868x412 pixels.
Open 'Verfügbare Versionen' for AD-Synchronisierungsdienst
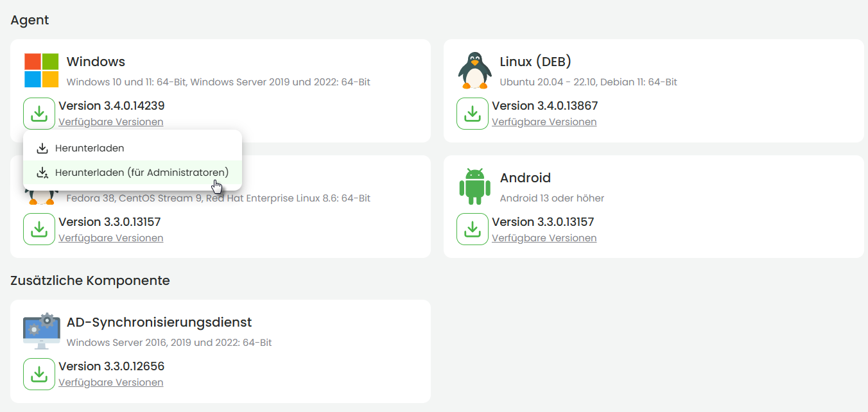click(110, 382)
